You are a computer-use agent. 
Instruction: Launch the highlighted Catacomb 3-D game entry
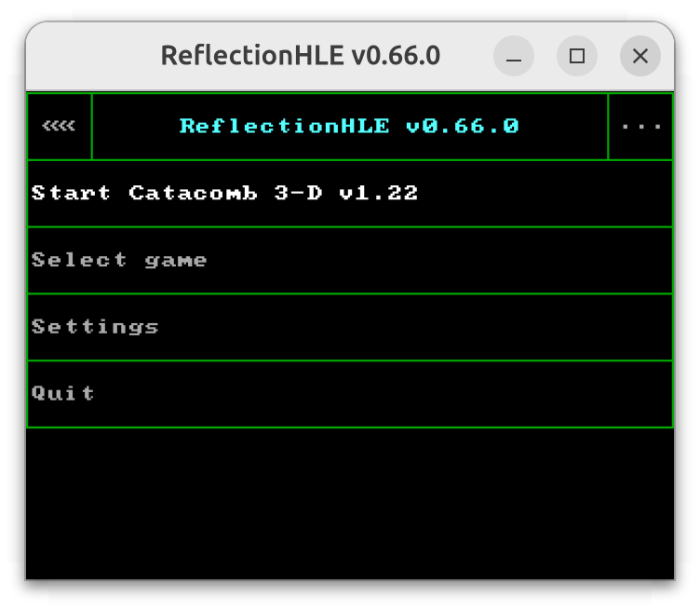point(350,194)
